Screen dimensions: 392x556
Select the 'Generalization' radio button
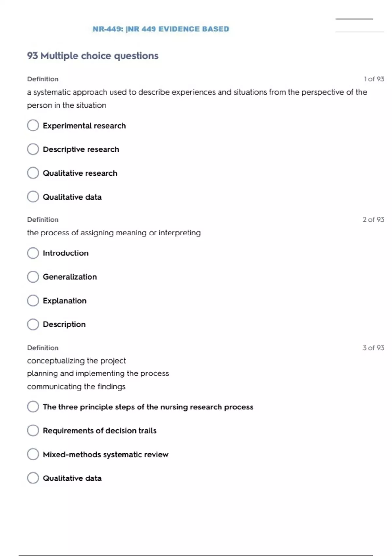pos(33,277)
